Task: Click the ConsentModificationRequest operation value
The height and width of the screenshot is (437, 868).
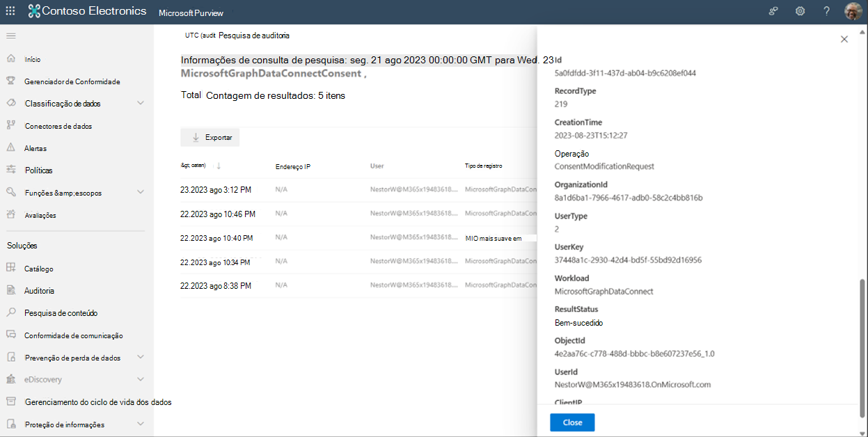Action: pyautogui.click(x=604, y=166)
